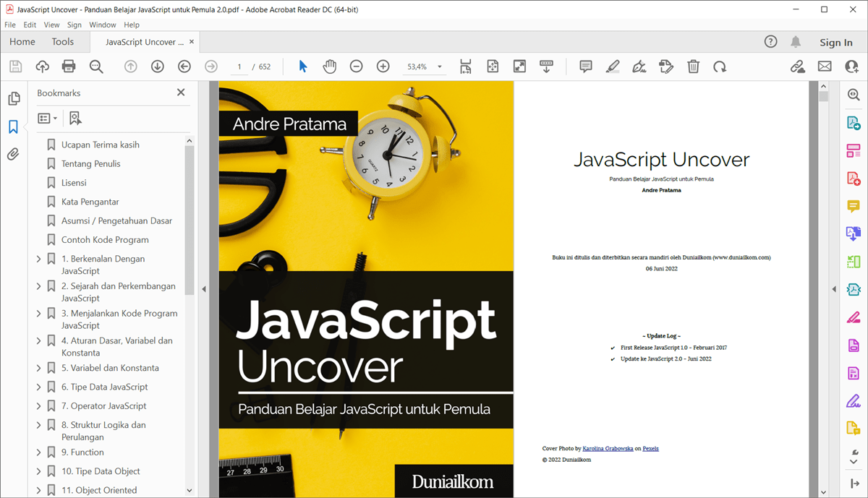Click the share link icon
This screenshot has width=868, height=498.
point(798,66)
